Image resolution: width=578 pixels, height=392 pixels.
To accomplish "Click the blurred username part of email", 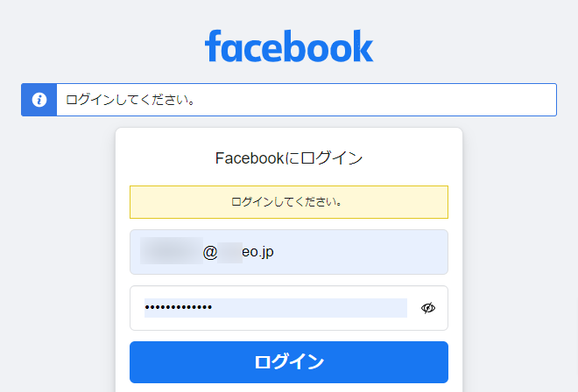I will [x=172, y=251].
